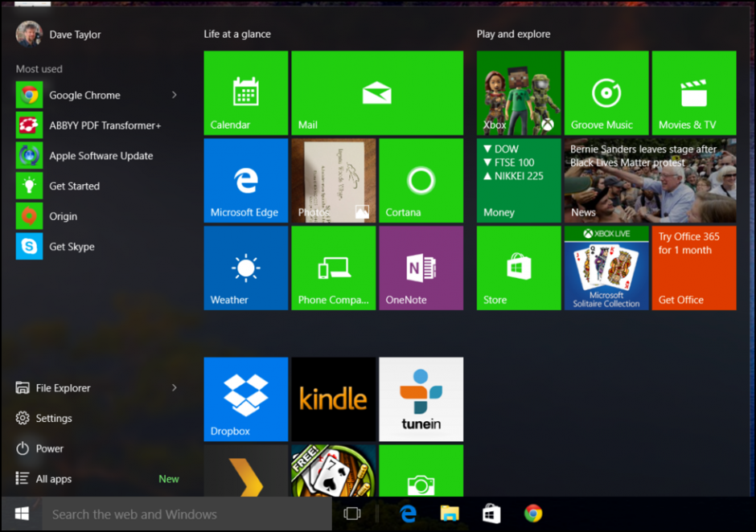The height and width of the screenshot is (532, 756).
Task: Launch Movies & TV
Action: coord(693,92)
